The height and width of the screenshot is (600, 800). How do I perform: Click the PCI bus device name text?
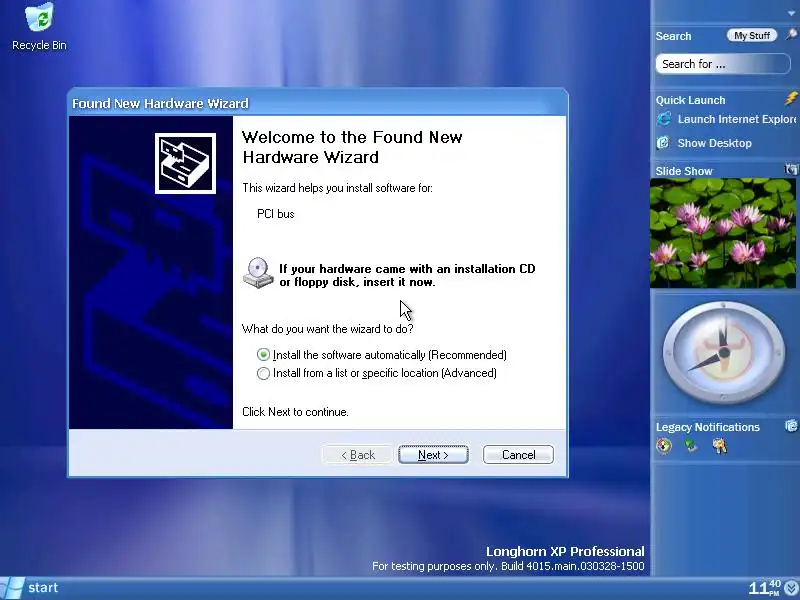coord(276,214)
